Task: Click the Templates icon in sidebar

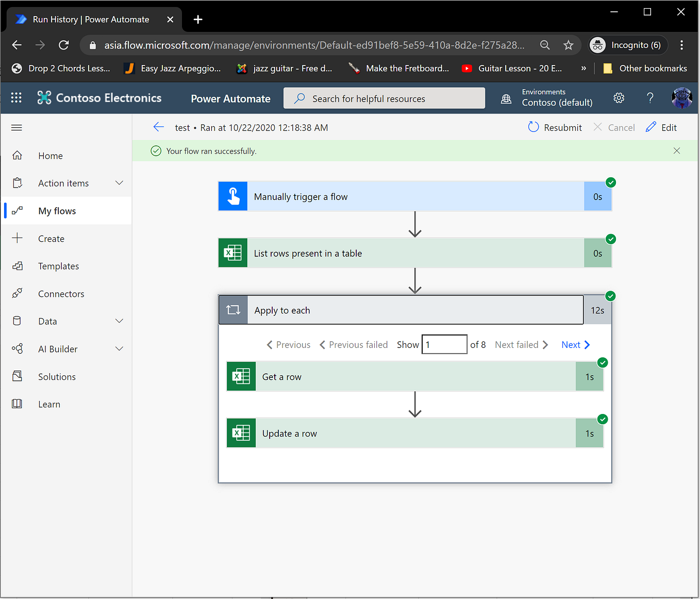Action: tap(17, 266)
